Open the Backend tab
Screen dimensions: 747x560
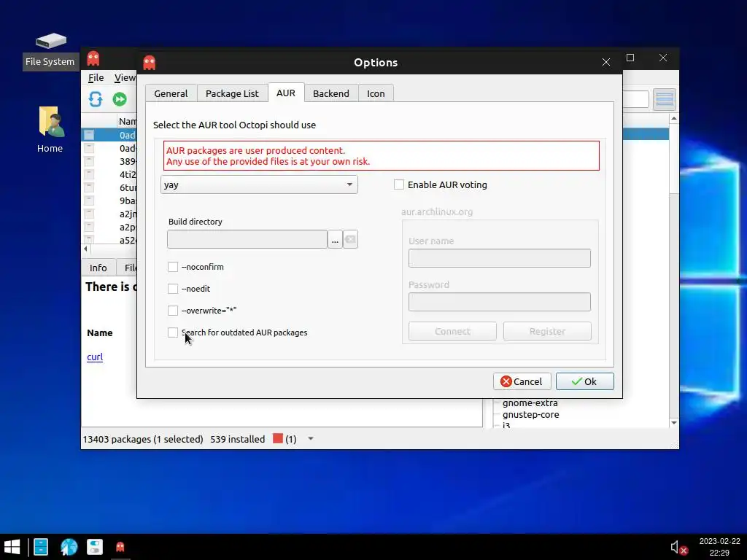coord(331,93)
